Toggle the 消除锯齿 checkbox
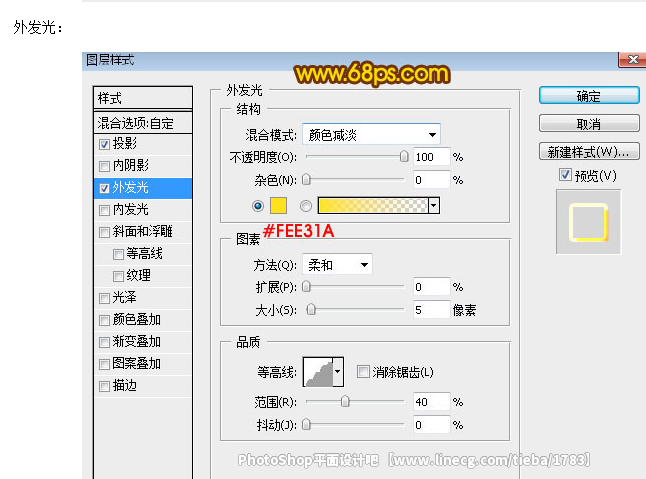Viewport: 646px width, 479px height. [363, 372]
